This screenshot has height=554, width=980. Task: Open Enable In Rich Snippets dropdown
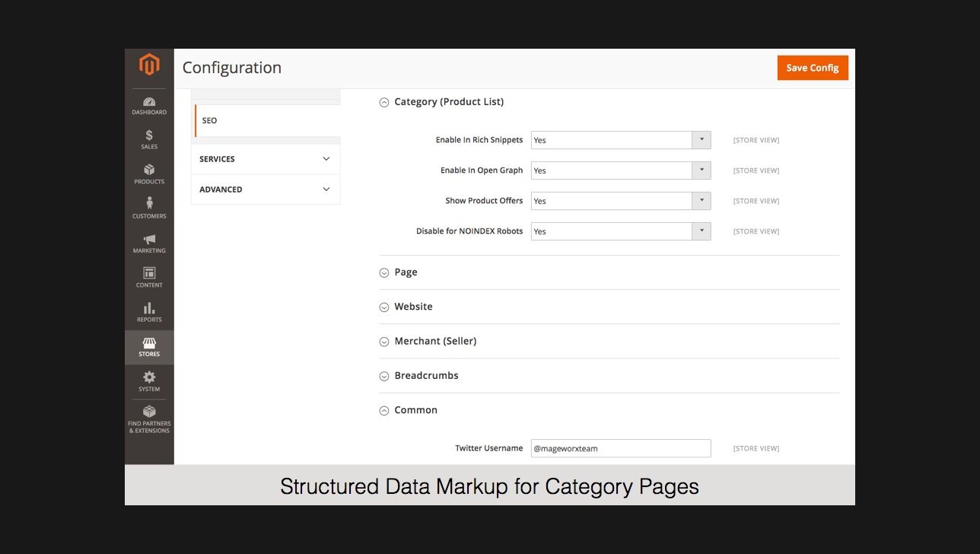[620, 140]
